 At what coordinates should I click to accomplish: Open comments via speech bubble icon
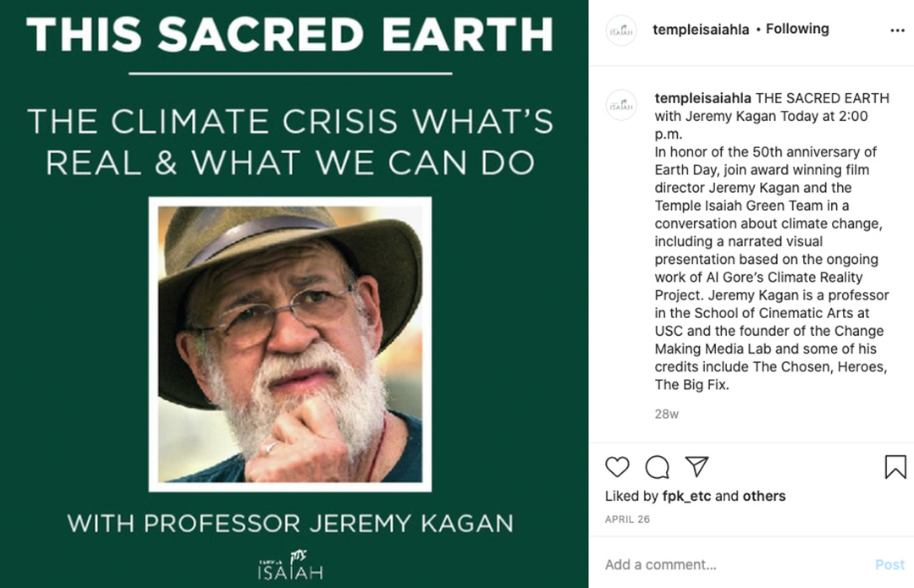pyautogui.click(x=658, y=467)
